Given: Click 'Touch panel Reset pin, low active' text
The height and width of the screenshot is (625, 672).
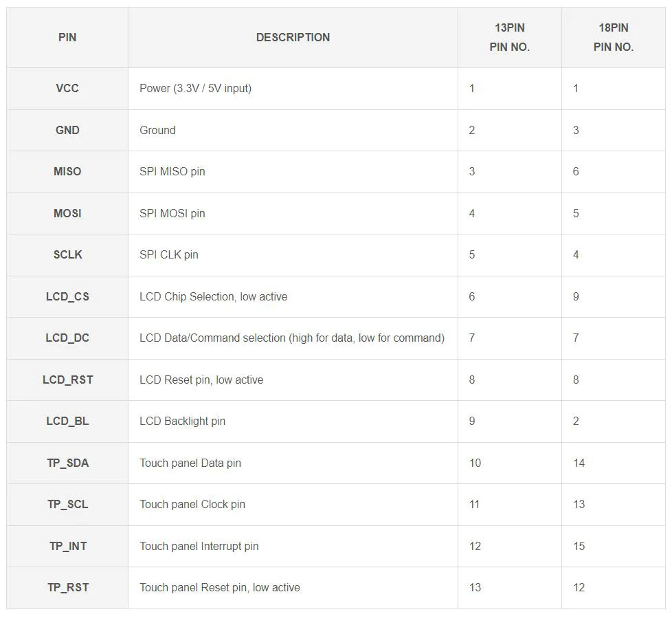Looking at the screenshot, I should pos(220,587).
